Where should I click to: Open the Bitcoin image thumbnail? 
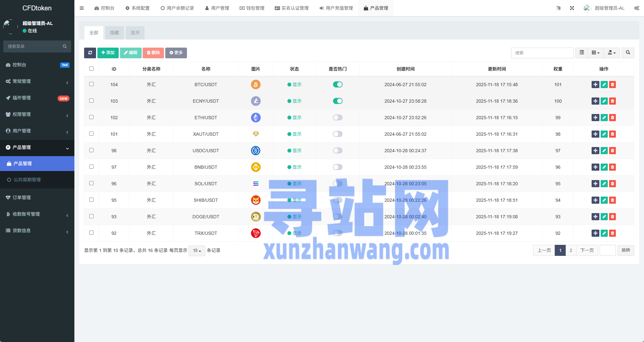pyautogui.click(x=256, y=85)
